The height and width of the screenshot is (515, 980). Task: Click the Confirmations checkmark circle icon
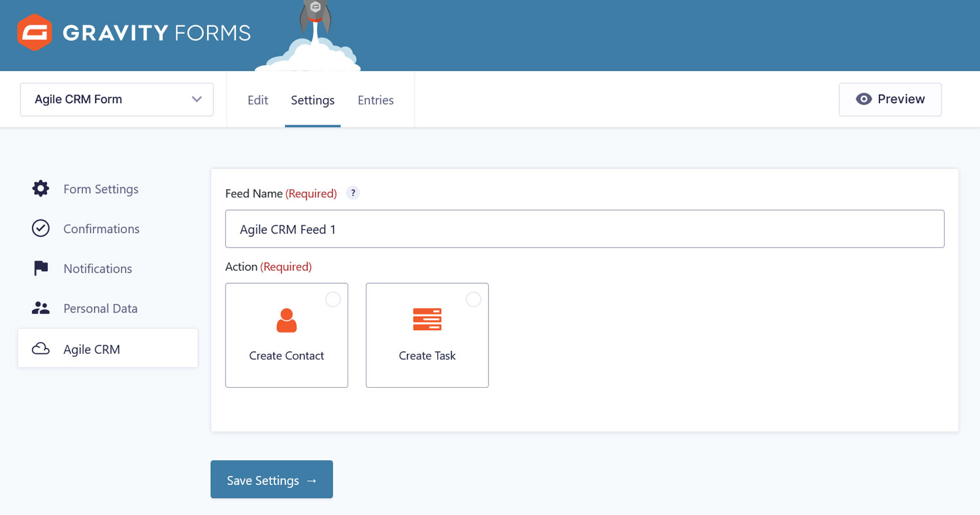41,228
